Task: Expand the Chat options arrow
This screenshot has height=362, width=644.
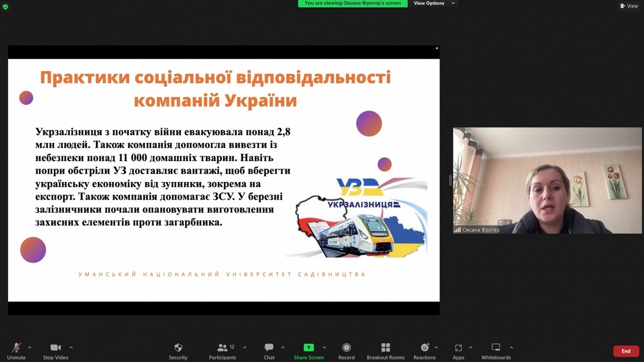Action: point(283,347)
